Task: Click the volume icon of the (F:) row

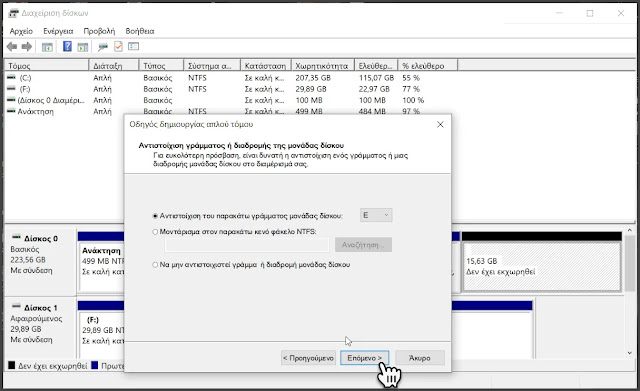Action: click(11, 89)
